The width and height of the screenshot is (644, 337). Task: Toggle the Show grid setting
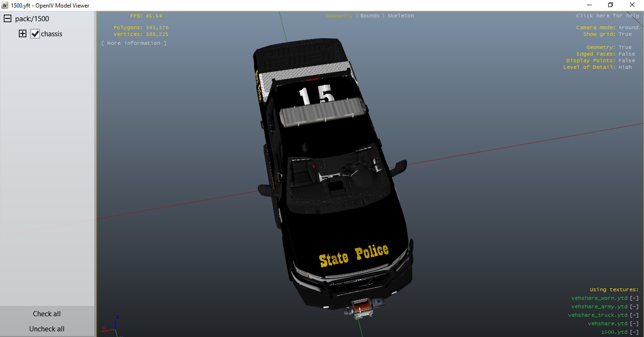tap(625, 34)
